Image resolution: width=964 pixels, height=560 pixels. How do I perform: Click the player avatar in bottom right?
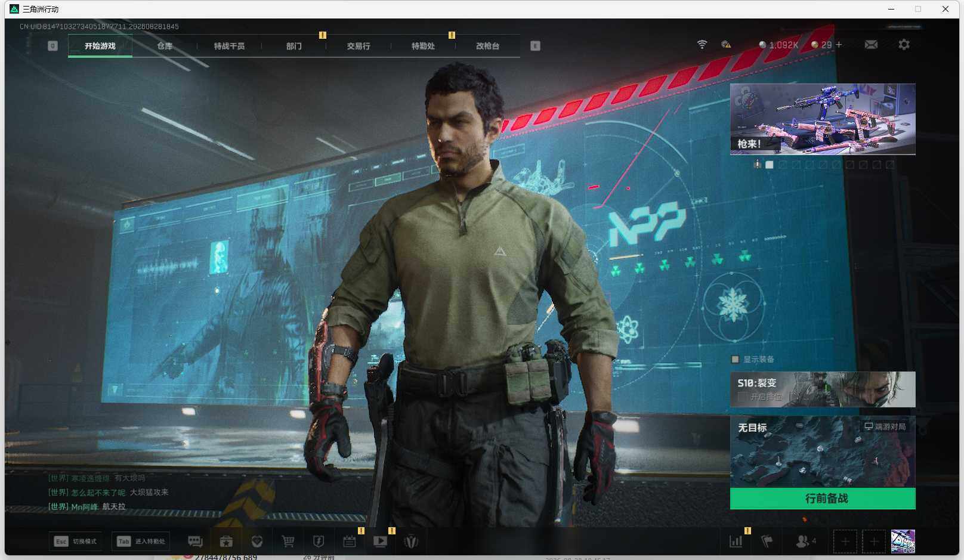coord(903,542)
